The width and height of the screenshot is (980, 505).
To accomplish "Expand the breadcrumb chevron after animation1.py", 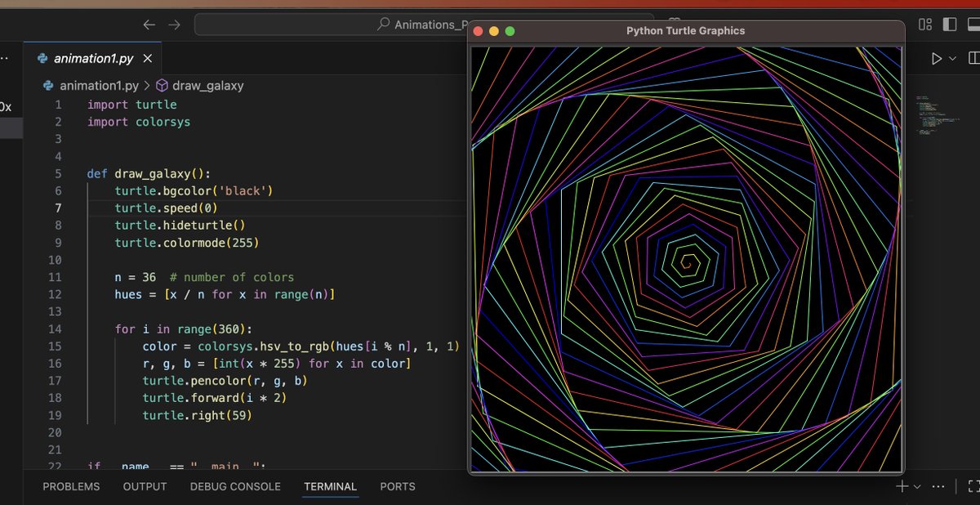I will pos(147,85).
